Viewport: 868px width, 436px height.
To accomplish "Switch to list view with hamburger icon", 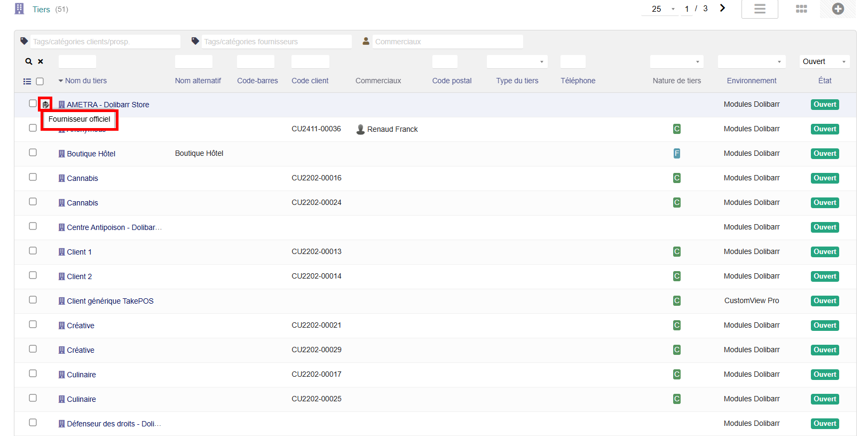I will pos(759,9).
